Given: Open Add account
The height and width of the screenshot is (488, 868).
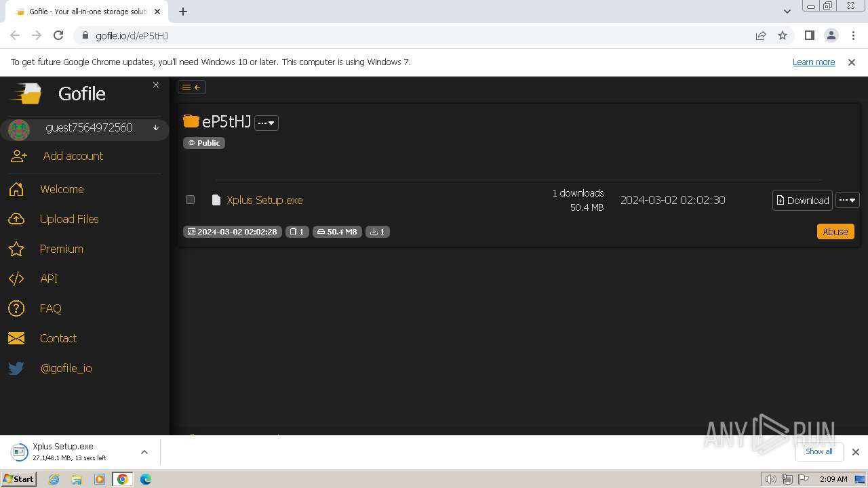Looking at the screenshot, I should pos(73,156).
